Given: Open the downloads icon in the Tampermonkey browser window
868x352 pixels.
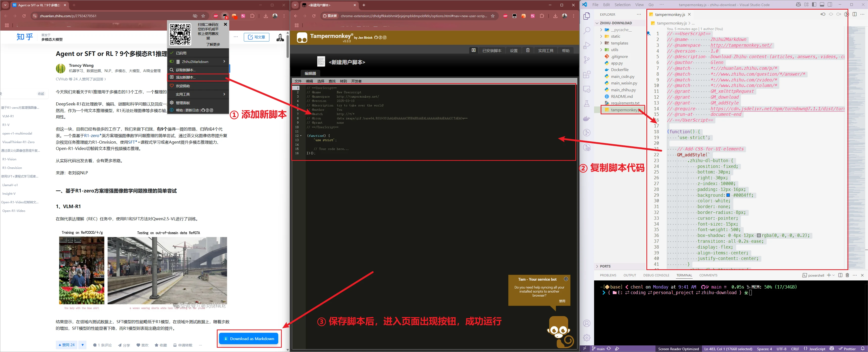Looking at the screenshot, I should pos(555,16).
